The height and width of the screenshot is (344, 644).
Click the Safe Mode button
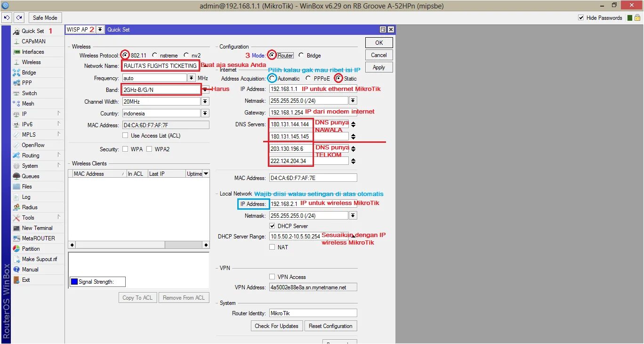(45, 18)
